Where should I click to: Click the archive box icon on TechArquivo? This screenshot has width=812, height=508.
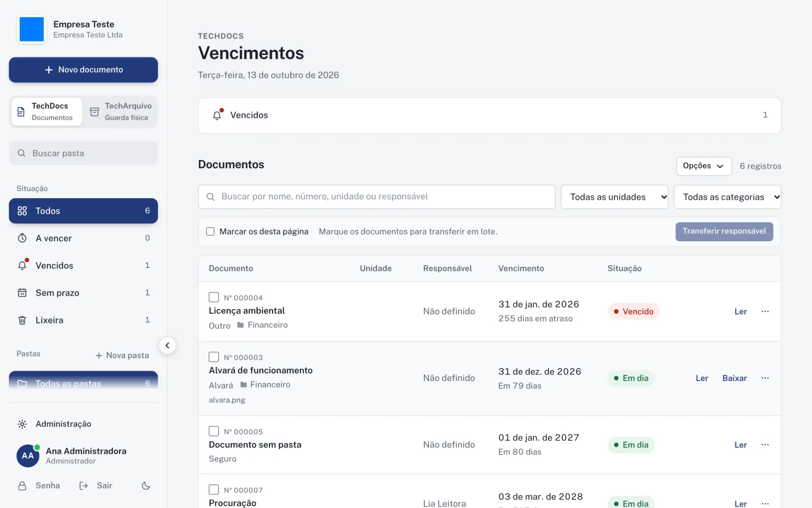(94, 112)
